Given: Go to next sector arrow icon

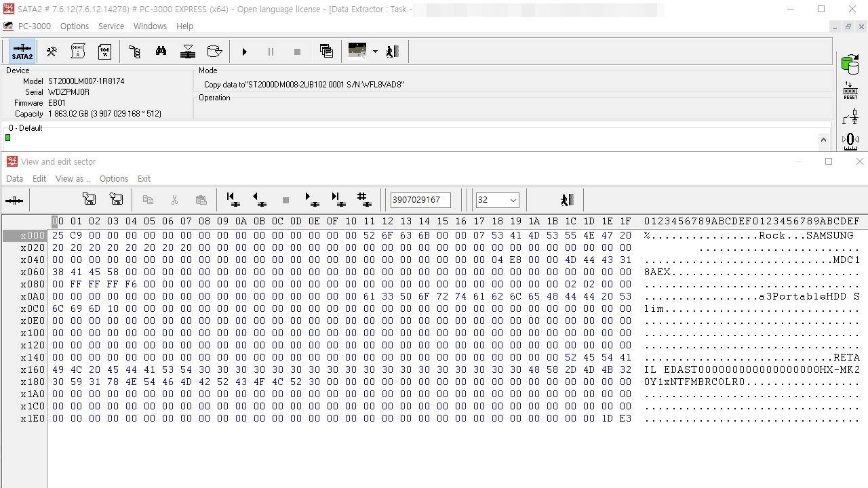Looking at the screenshot, I should click(311, 199).
